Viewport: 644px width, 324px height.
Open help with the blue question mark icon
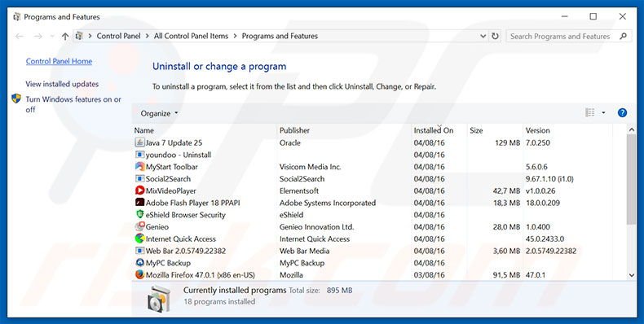click(x=622, y=113)
